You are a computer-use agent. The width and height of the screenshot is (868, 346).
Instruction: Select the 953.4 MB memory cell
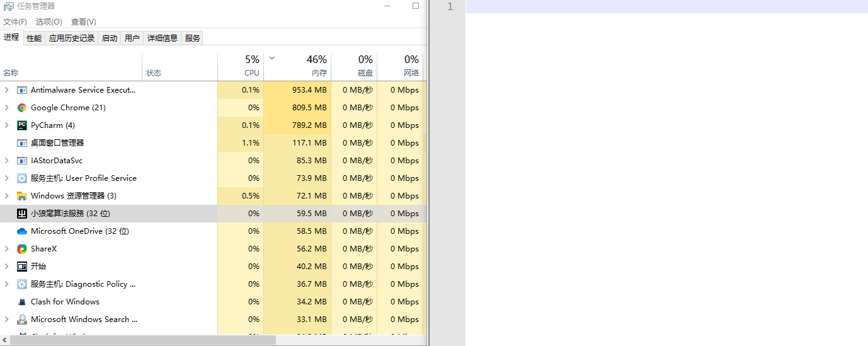click(x=297, y=90)
